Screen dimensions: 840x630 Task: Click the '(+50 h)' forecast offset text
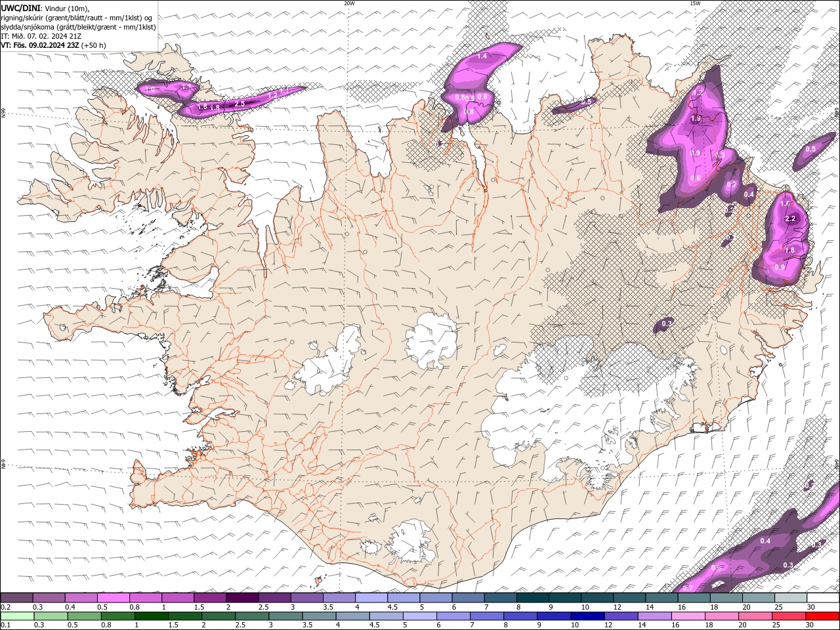[x=94, y=45]
